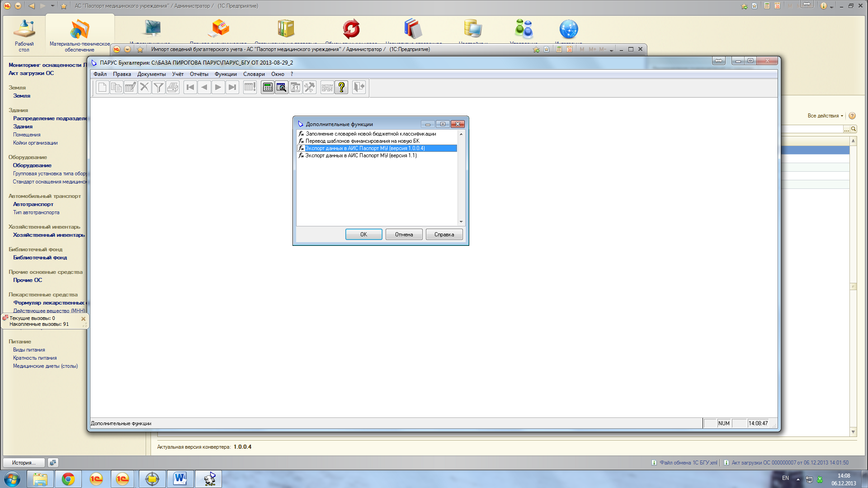
Task: Open the Функции menu
Action: tap(226, 74)
